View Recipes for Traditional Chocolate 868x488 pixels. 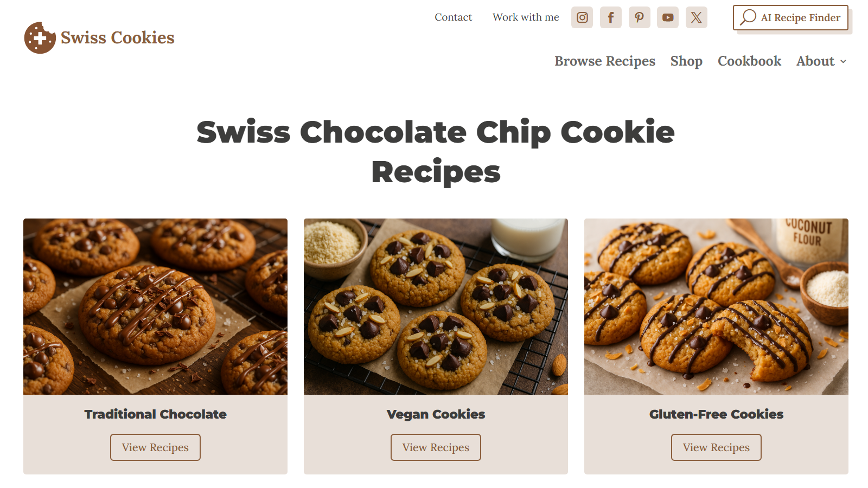pos(155,447)
